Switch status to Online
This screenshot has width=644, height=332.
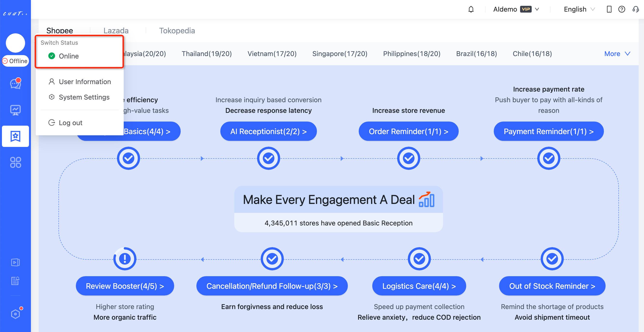[x=69, y=56]
